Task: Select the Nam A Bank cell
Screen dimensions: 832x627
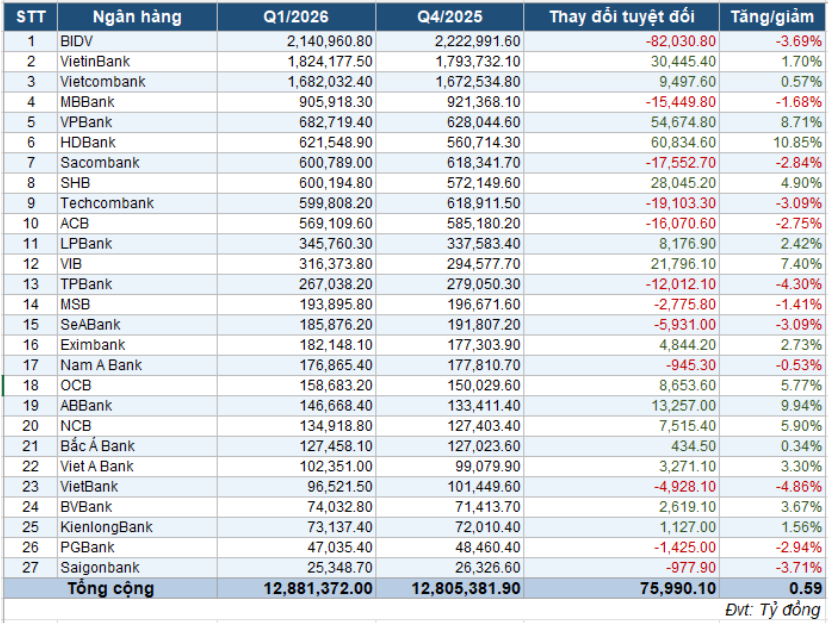Action: tap(137, 365)
